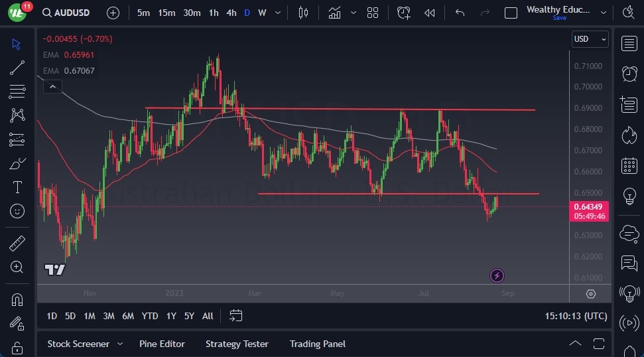Screen dimensions: 644x357
Task: Switch to the Strategy Tester tab
Action: point(237,344)
